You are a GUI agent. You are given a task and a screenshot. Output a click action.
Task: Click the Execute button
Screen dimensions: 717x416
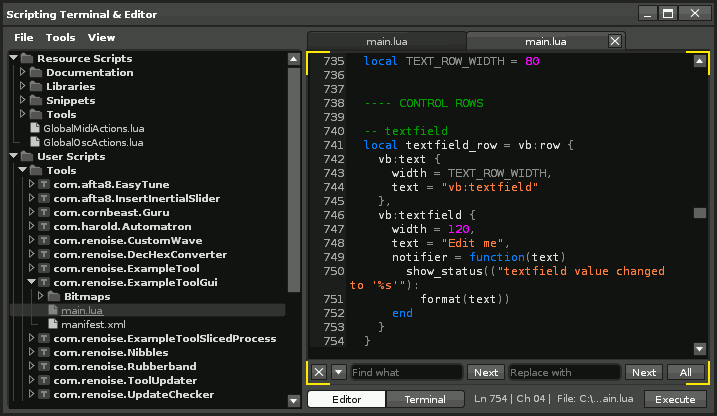pos(675,399)
